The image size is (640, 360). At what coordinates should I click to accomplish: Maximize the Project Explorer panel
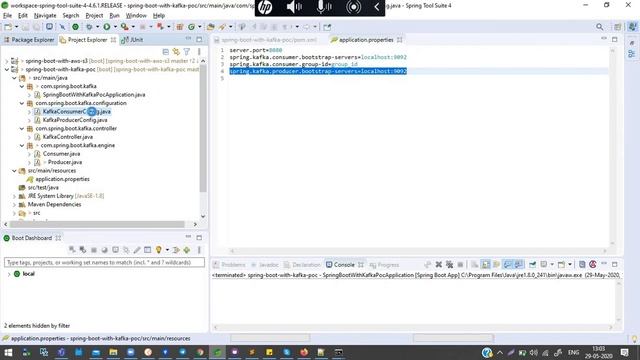click(199, 40)
